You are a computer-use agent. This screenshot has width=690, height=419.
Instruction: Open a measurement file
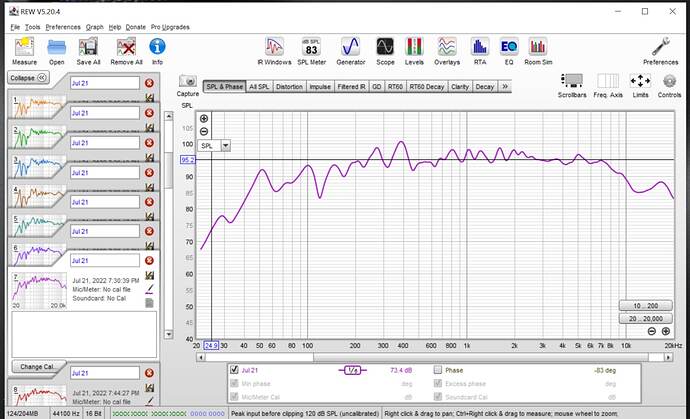(x=56, y=51)
